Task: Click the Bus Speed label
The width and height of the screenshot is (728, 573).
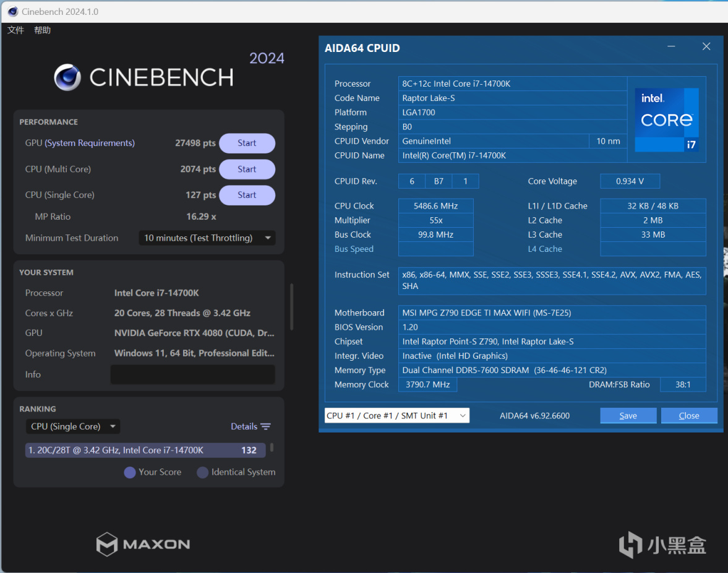Action: pos(354,249)
